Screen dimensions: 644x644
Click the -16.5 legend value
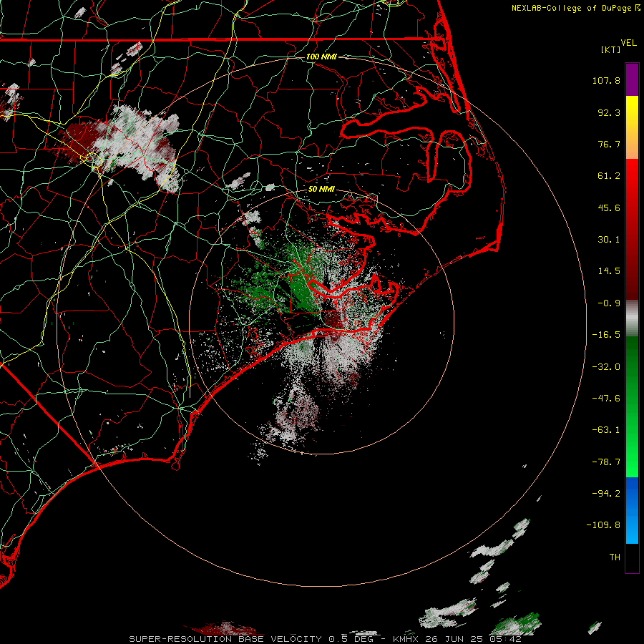click(x=606, y=335)
